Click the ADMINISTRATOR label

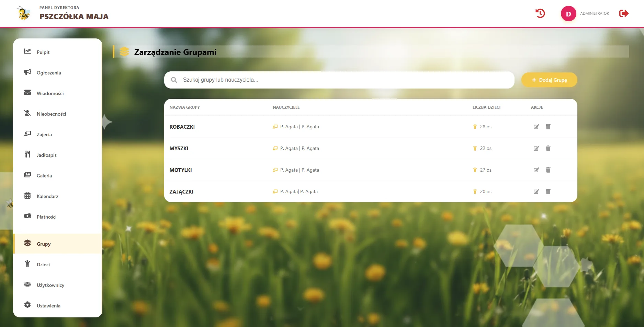(x=595, y=13)
